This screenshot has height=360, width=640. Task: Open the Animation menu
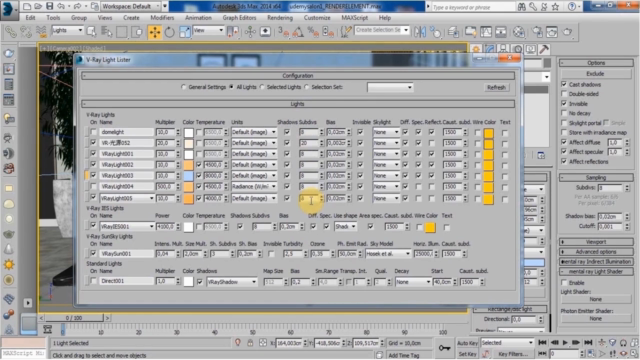pos(198,18)
